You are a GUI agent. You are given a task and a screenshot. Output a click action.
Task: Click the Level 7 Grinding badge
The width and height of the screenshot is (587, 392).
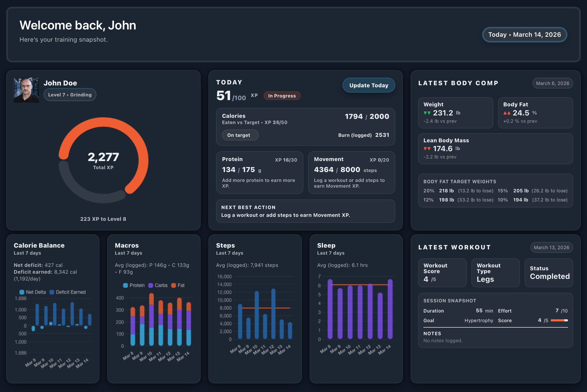70,95
